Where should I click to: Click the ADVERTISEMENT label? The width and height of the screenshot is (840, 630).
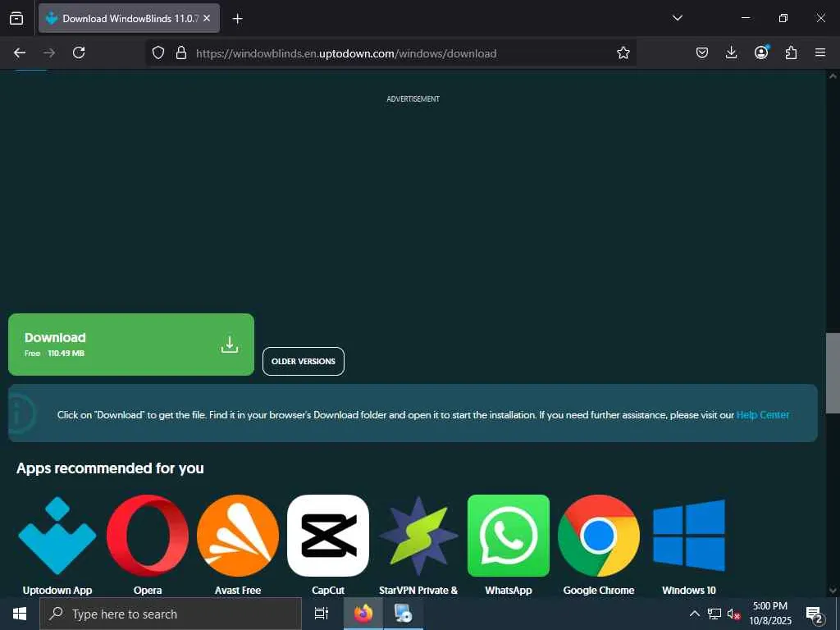(x=413, y=99)
